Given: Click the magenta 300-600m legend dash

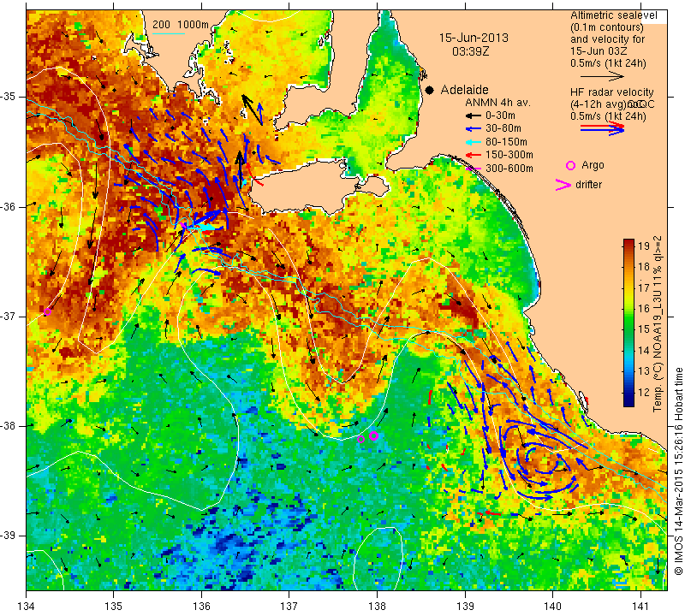Looking at the screenshot, I should [x=472, y=169].
